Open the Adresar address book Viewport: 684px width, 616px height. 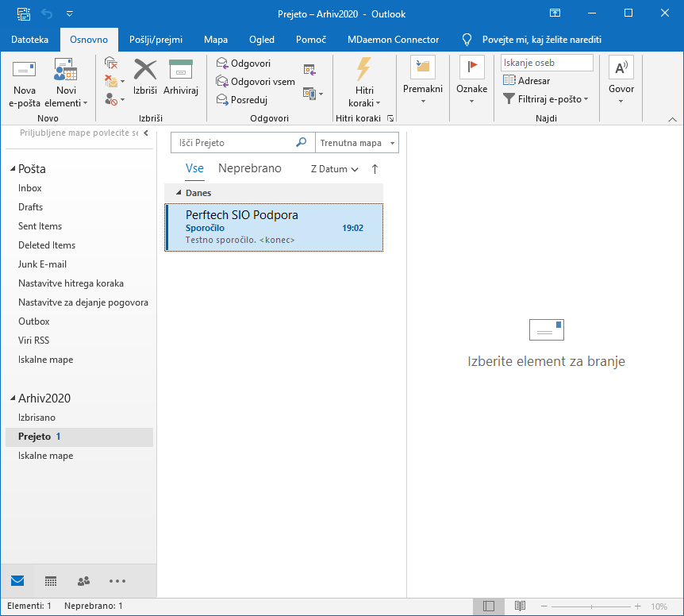526,81
